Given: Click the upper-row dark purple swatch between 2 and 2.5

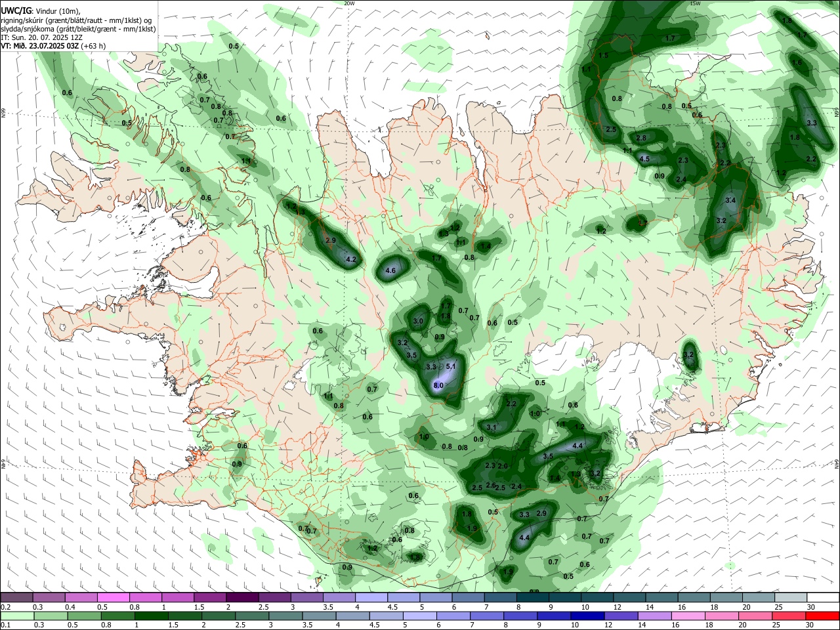Looking at the screenshot, I should pos(242,597).
